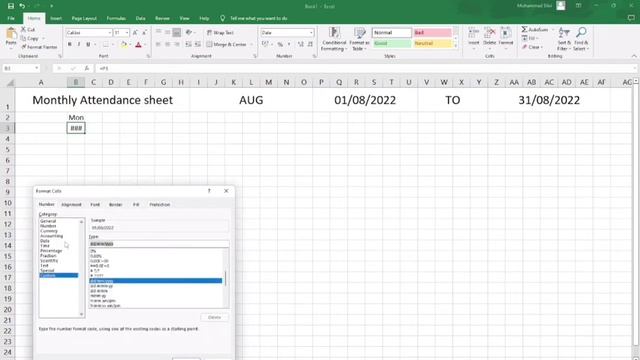
Task: Open the Protection tab in Format Cells
Action: click(x=160, y=204)
